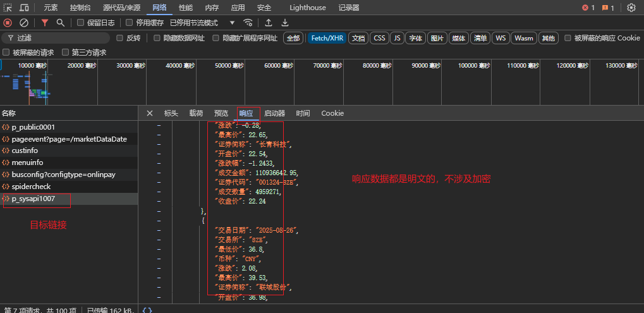Select the p_sysapi1007 request
Image resolution: width=644 pixels, height=313 pixels.
pyautogui.click(x=69, y=199)
